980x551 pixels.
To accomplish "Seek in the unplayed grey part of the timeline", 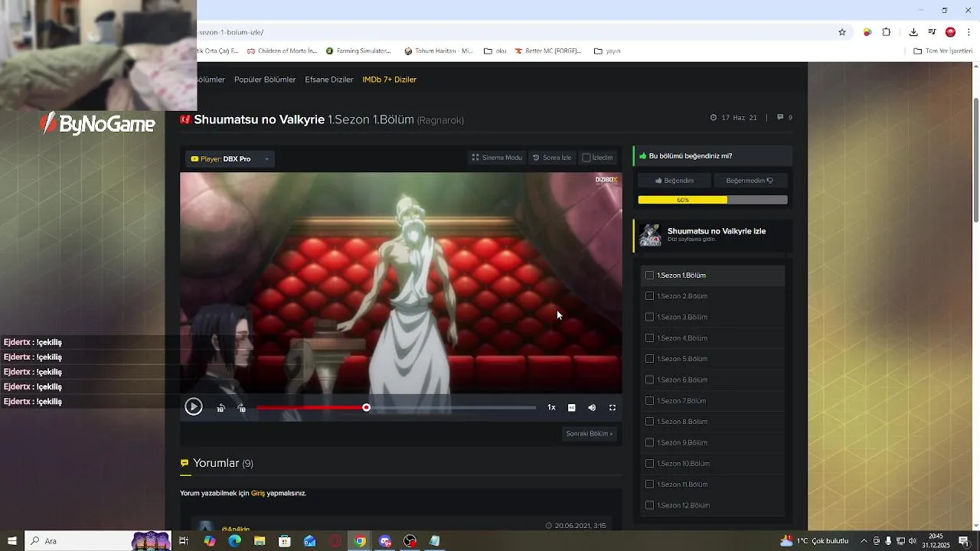I will tap(452, 408).
